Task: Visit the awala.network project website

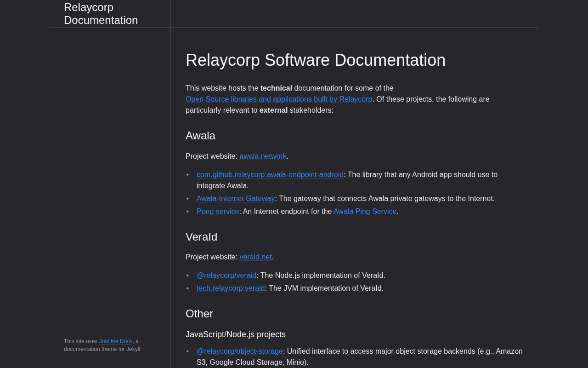Action: [263, 156]
